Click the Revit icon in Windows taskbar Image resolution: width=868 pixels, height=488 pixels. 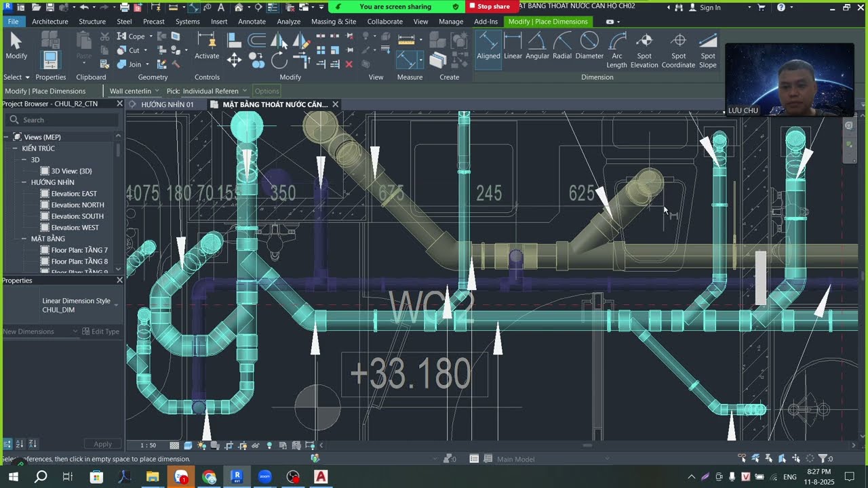(237, 476)
